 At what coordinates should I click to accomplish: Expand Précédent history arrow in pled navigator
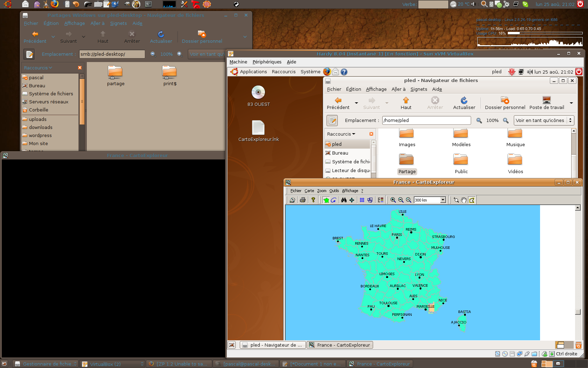[356, 103]
